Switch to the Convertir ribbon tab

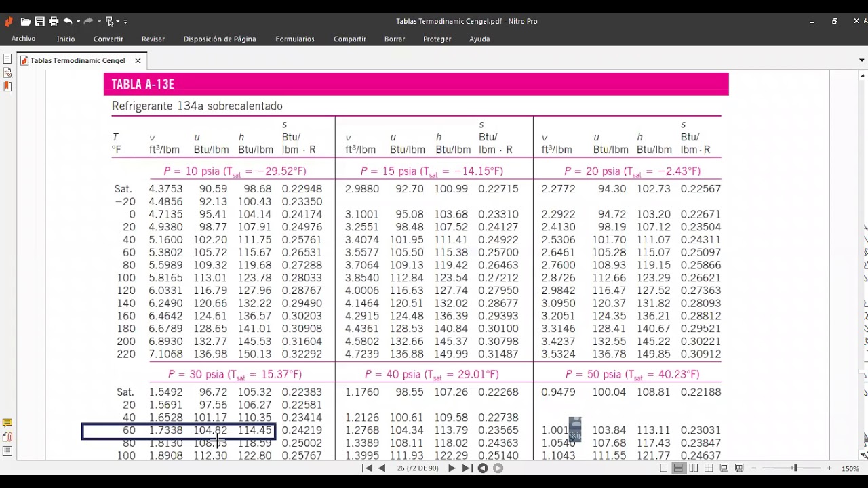click(x=108, y=39)
